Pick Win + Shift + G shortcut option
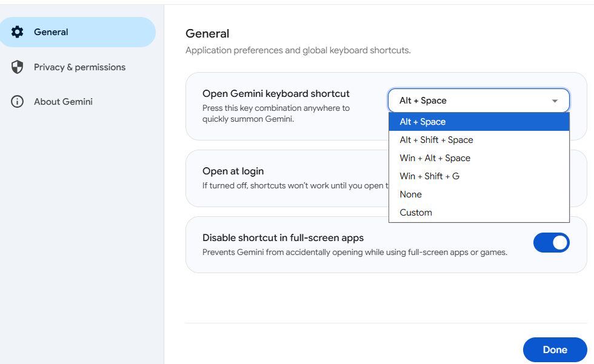 pos(479,176)
